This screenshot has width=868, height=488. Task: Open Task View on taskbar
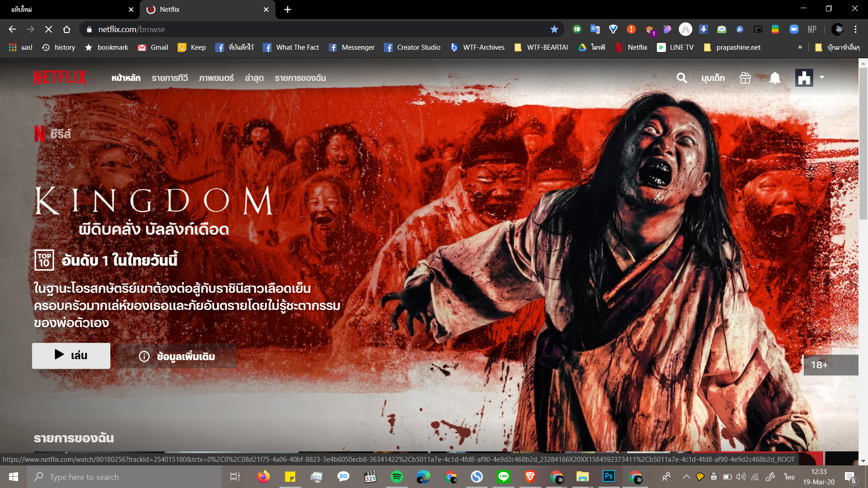point(235,477)
